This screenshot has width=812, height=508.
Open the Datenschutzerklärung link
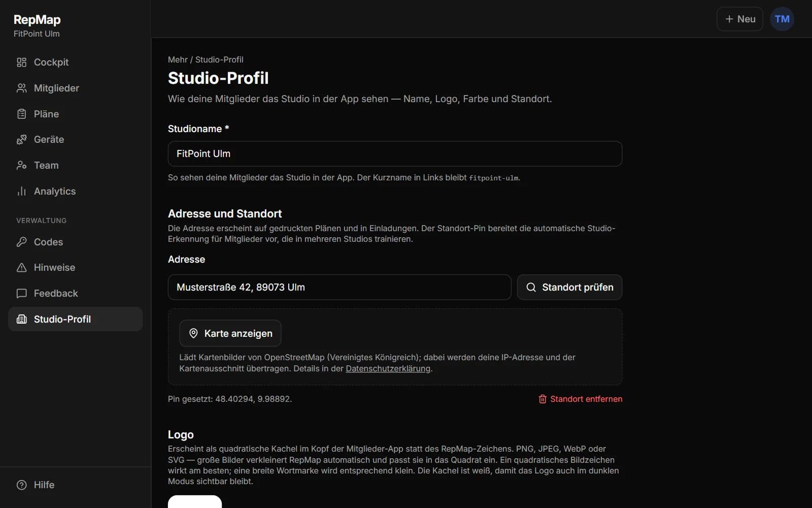(388, 368)
